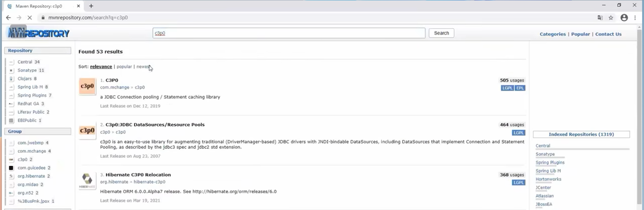This screenshot has width=644, height=210.
Task: Click the org.hibernate group icon
Action: (x=11, y=176)
